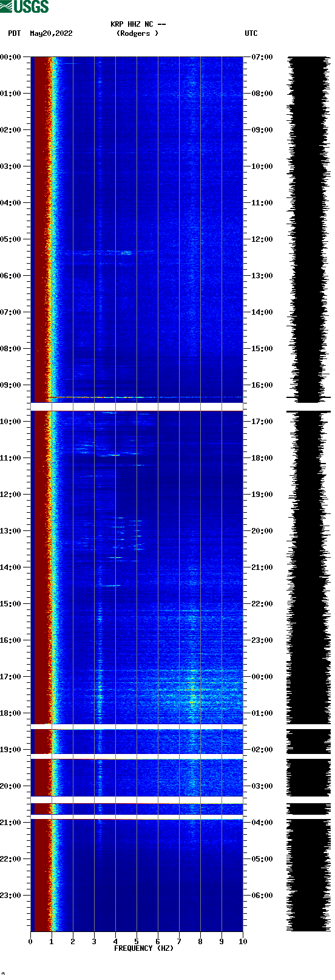Image resolution: width=335 pixels, height=980 pixels.
Task: Click the 19:00 UTC time label
Action: (x=262, y=495)
